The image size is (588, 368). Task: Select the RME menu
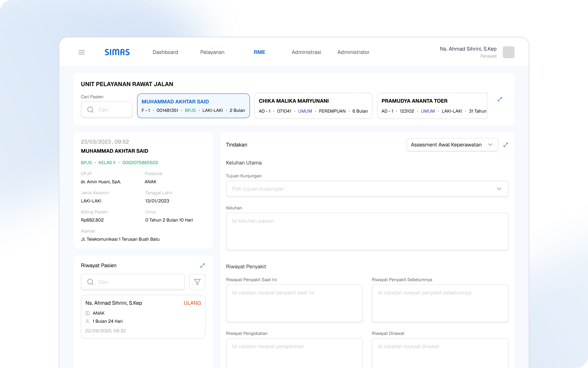tap(259, 52)
